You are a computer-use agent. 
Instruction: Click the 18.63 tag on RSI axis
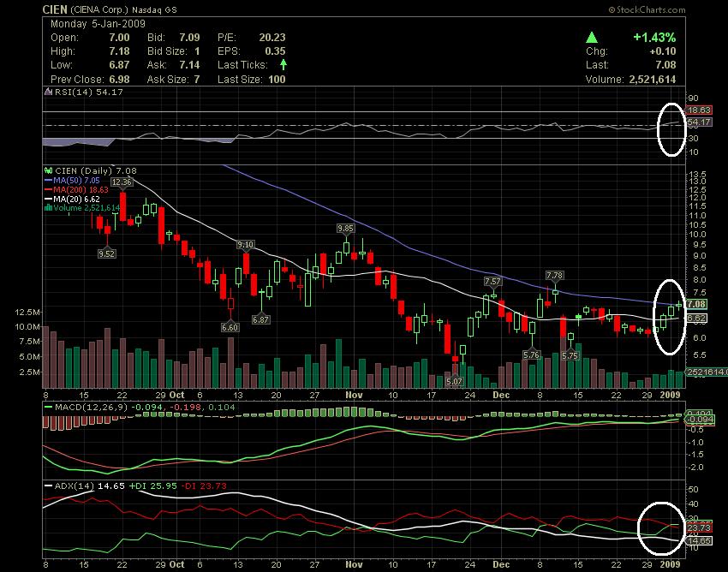pyautogui.click(x=699, y=110)
